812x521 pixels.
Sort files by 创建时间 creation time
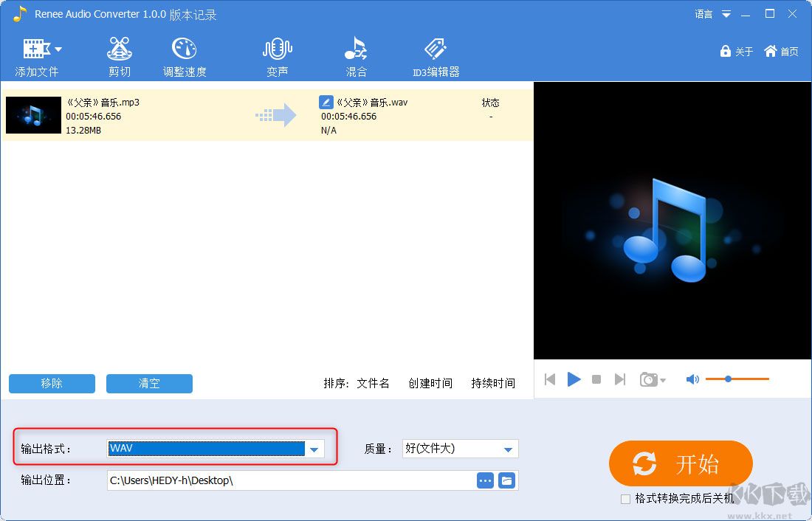(x=430, y=383)
